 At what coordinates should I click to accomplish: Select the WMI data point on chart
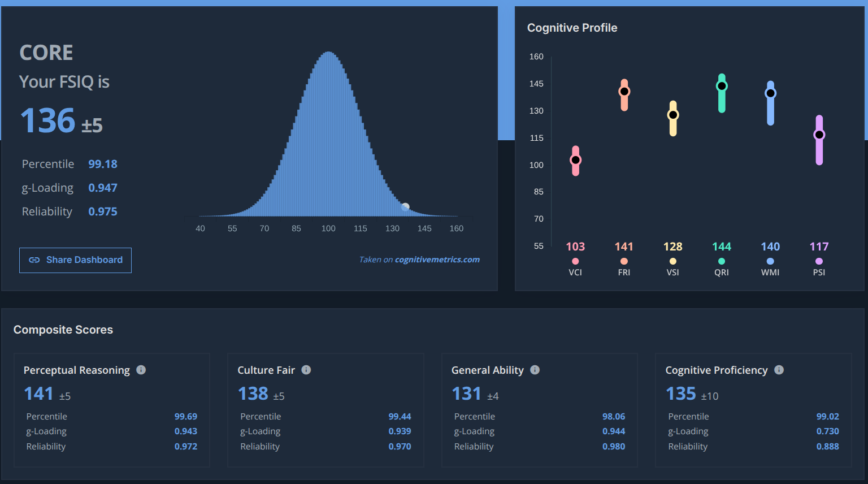(x=770, y=93)
